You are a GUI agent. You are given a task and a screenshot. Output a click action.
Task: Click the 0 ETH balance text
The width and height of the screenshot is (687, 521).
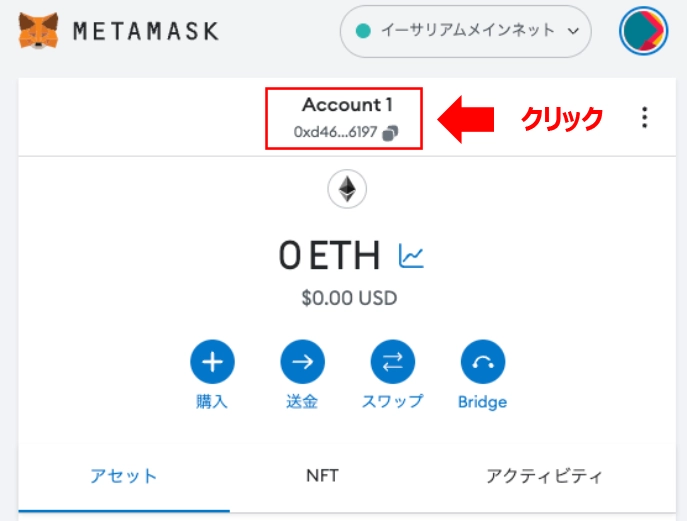[329, 255]
